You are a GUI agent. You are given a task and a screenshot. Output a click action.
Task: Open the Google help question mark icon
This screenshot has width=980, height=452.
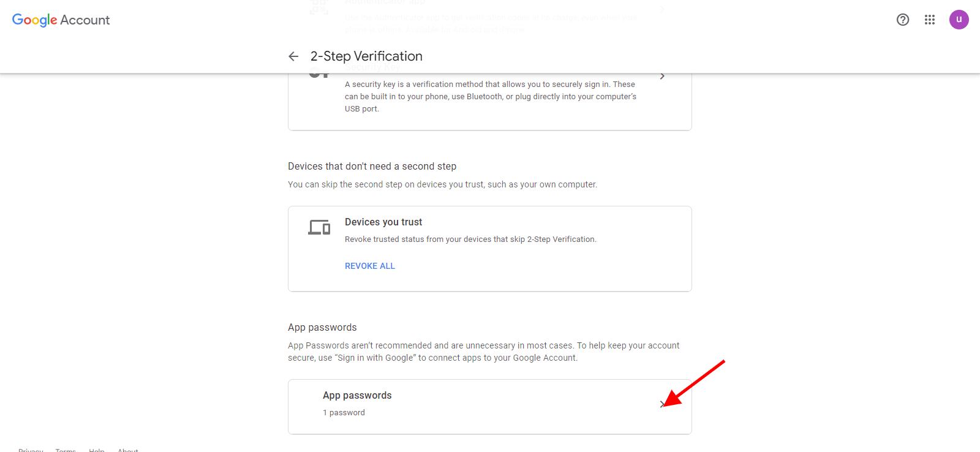click(x=902, y=20)
